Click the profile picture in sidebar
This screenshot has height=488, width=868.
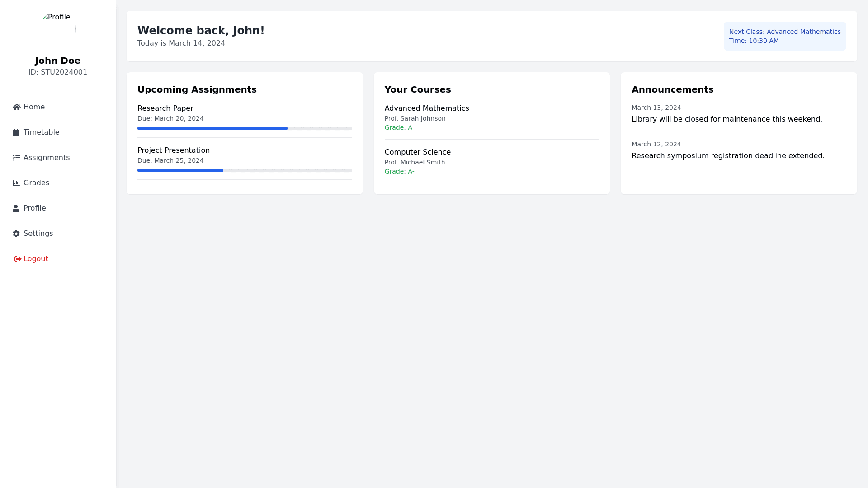coord(57,28)
